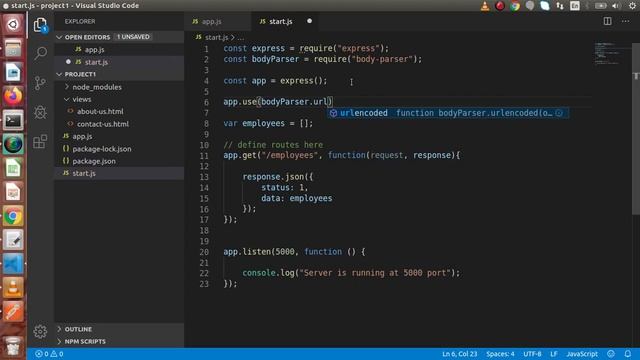The height and width of the screenshot is (360, 640).
Task: Open Firefox from the Ubuntu dock
Action: 13,96
